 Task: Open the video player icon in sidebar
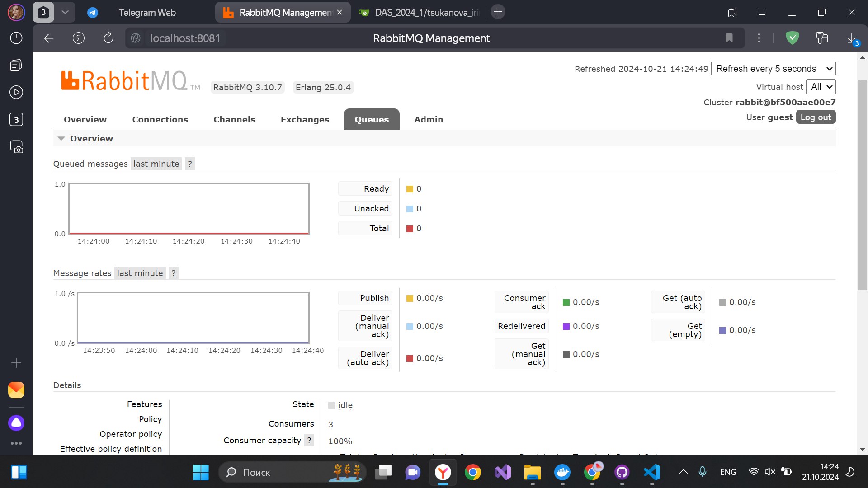pos(16,92)
